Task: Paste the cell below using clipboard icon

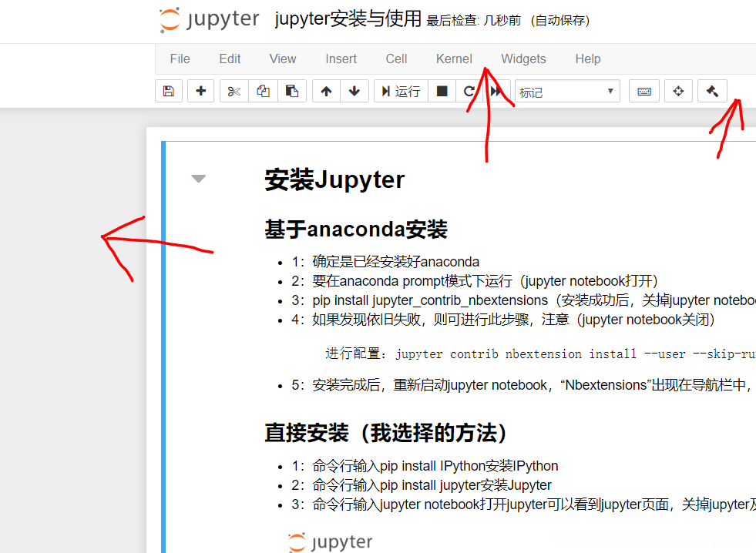Action: [x=291, y=91]
